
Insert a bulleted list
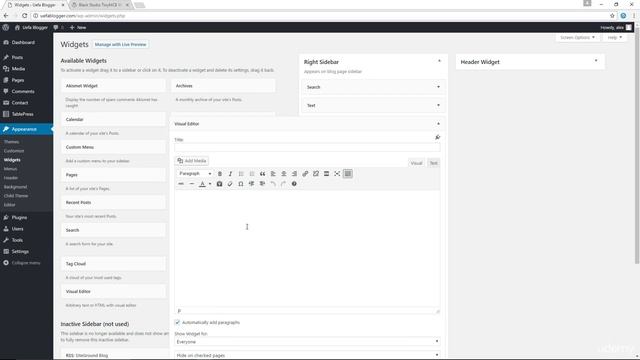pos(241,174)
